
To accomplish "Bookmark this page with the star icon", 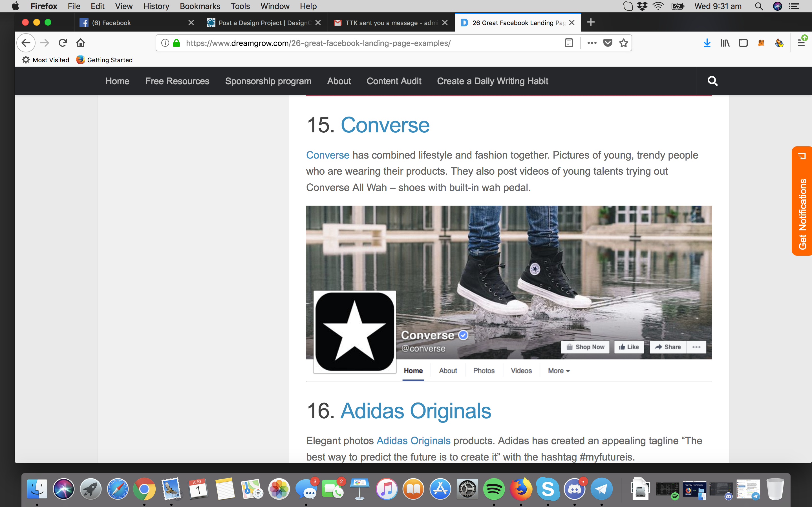I will coord(623,43).
